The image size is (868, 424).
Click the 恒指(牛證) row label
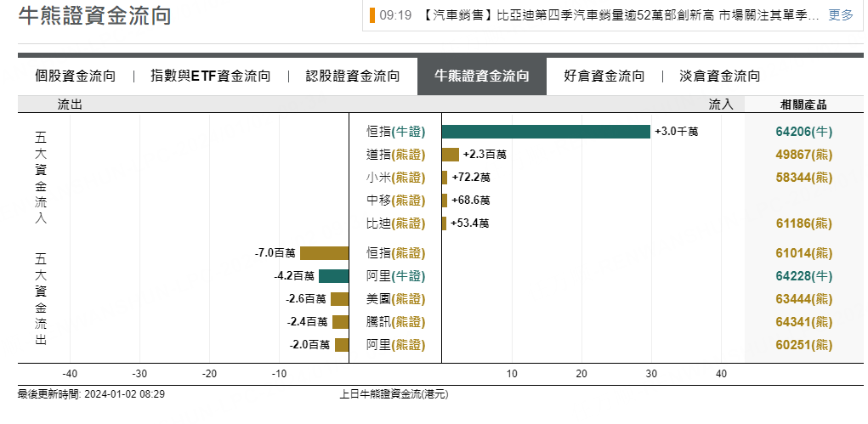(x=396, y=132)
